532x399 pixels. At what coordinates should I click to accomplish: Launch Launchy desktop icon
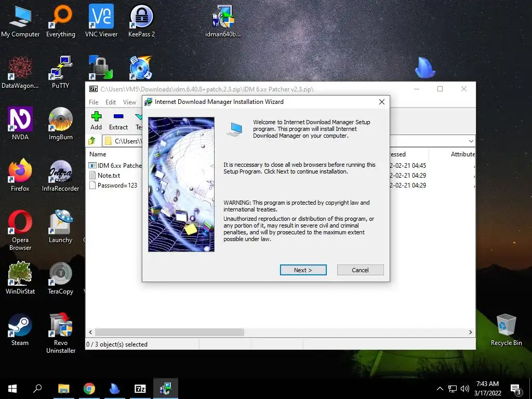click(x=61, y=227)
